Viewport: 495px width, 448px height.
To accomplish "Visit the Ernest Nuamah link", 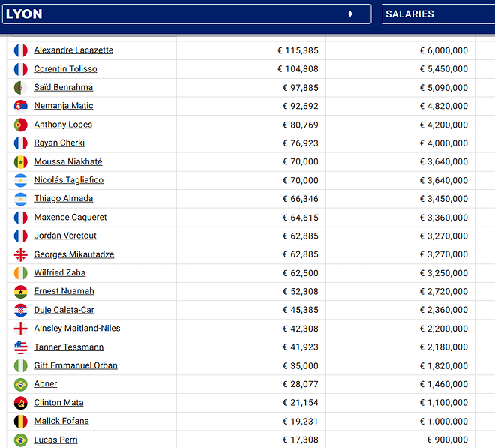I will click(x=64, y=291).
